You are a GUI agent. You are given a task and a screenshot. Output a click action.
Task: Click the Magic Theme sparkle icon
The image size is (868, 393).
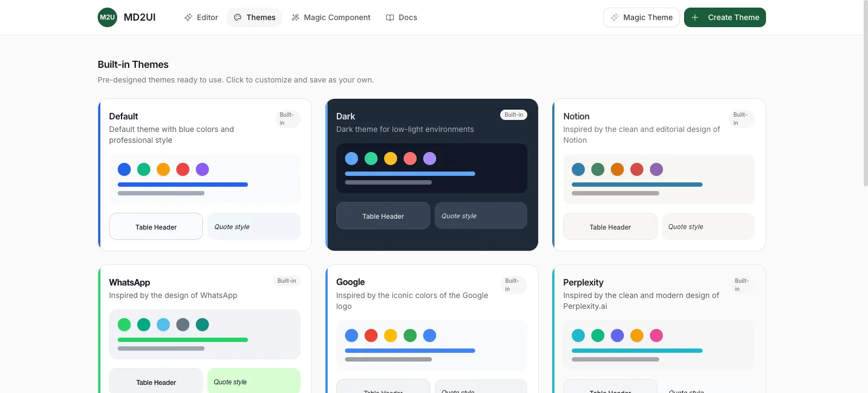tap(615, 17)
